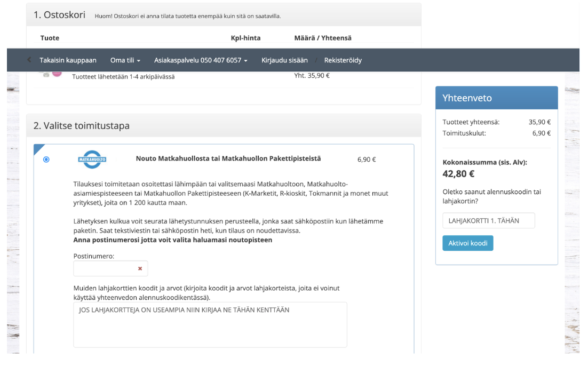Go to Rekisteröidy in the navbar
The image size is (588, 366).
(x=343, y=60)
